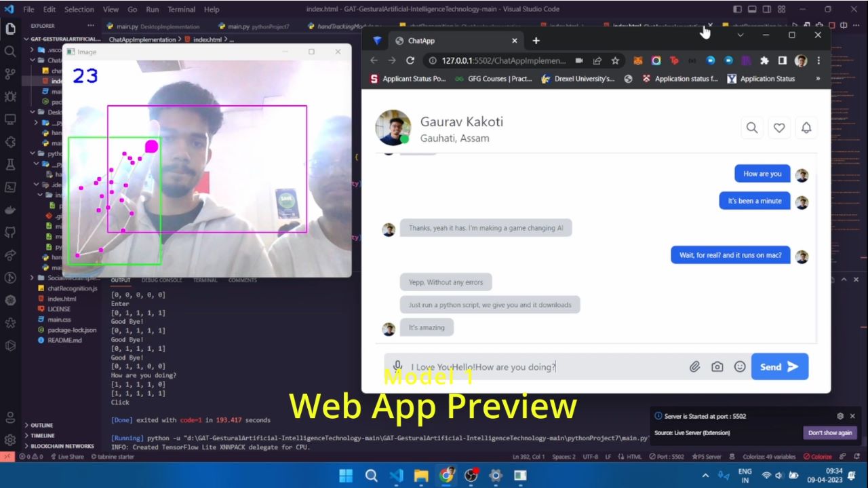Click Windows Start button on taskbar
The image size is (868, 488).
click(x=346, y=475)
